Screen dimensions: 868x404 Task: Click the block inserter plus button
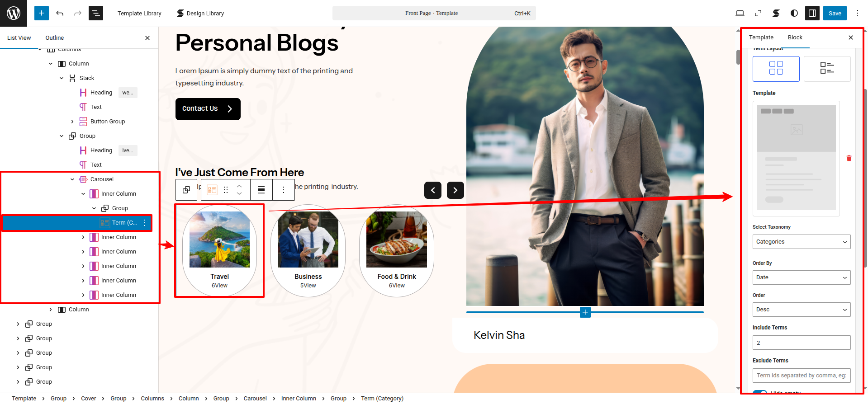(41, 13)
